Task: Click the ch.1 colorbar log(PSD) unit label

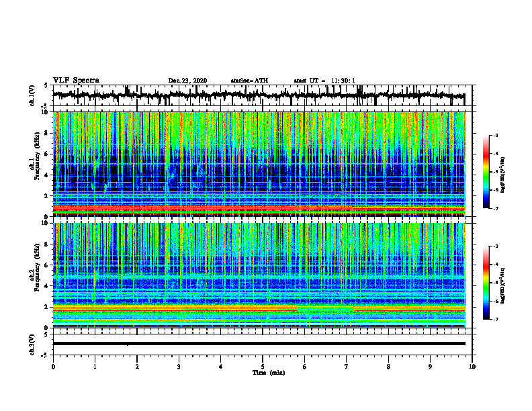Action: 502,175
